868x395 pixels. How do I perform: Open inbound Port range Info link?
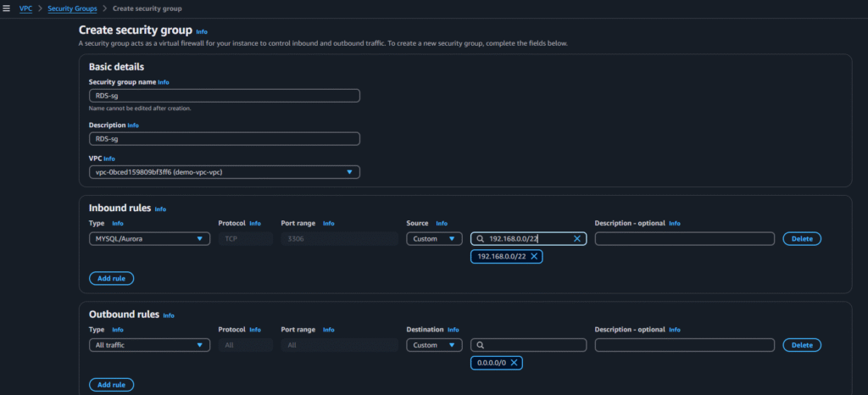(329, 224)
